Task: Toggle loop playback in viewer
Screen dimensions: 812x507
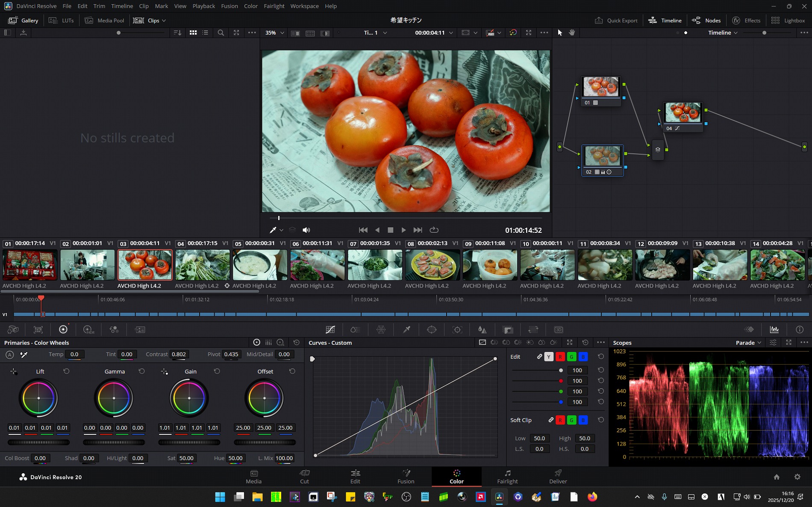Action: (434, 230)
